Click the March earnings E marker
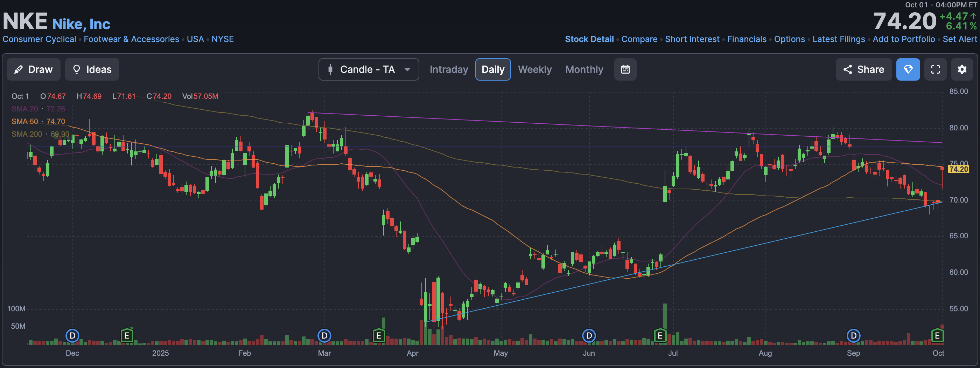The height and width of the screenshot is (368, 980). click(x=379, y=336)
